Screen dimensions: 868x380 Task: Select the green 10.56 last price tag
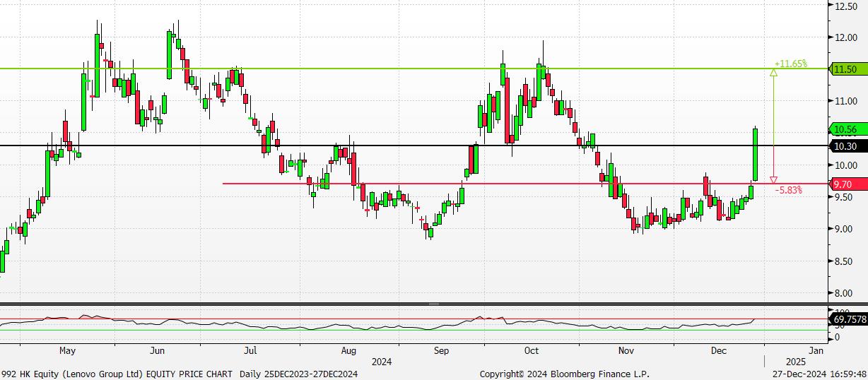pyautogui.click(x=845, y=129)
